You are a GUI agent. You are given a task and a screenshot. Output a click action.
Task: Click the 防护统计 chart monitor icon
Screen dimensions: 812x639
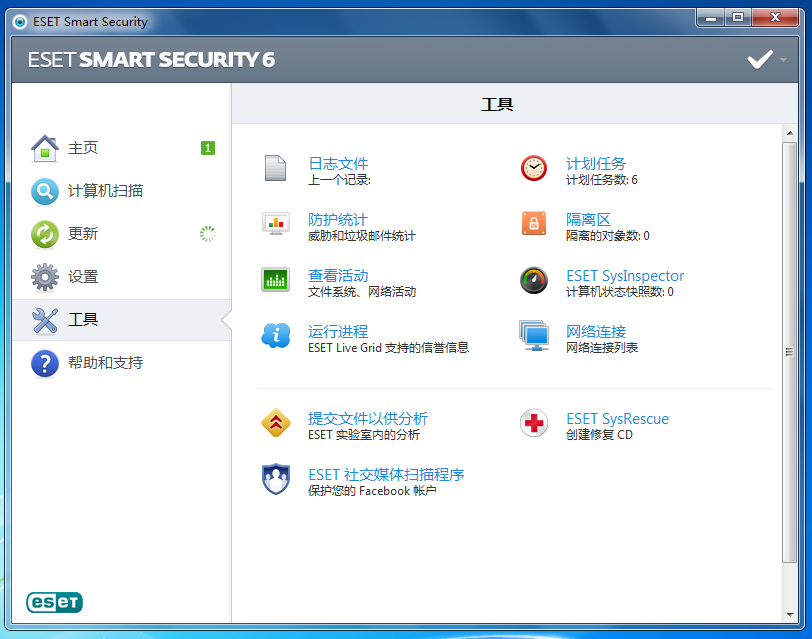pos(276,224)
